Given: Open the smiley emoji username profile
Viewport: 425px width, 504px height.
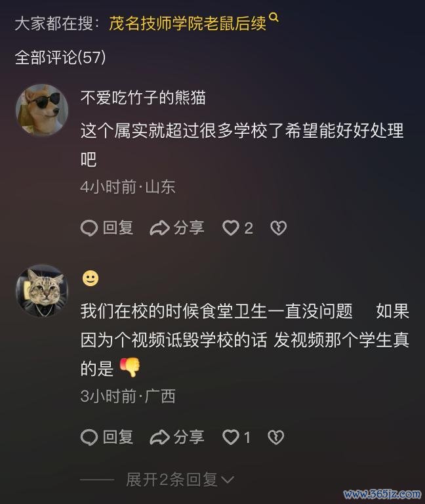Looking at the screenshot, I should tap(91, 278).
